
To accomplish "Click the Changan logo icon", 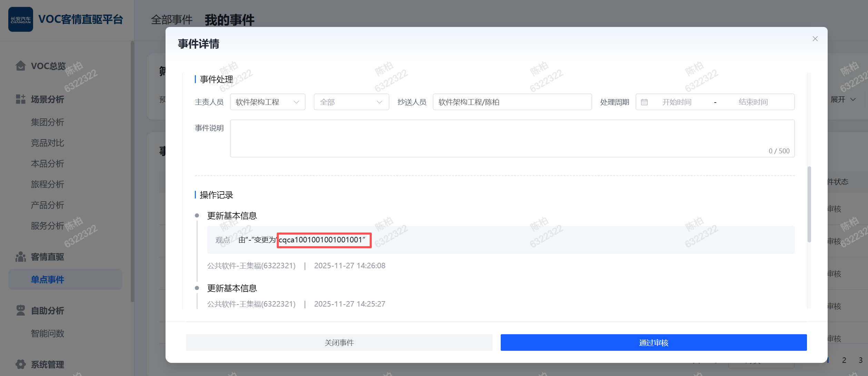I will point(21,19).
